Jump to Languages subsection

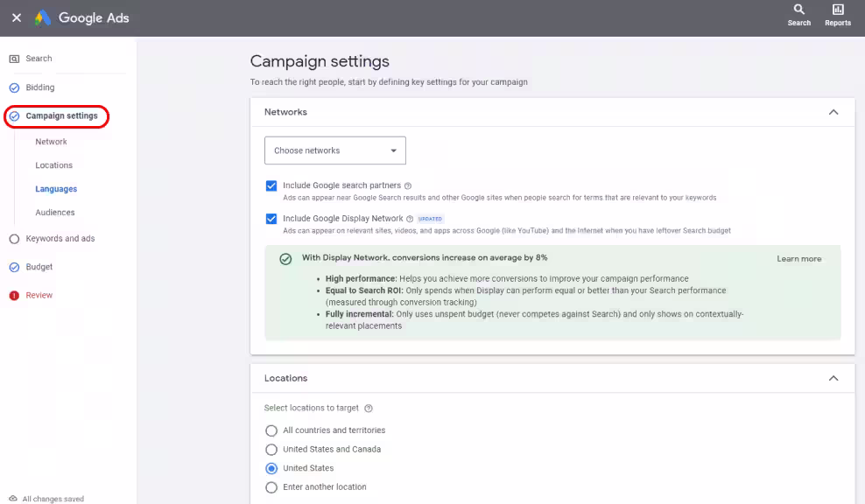pos(56,189)
